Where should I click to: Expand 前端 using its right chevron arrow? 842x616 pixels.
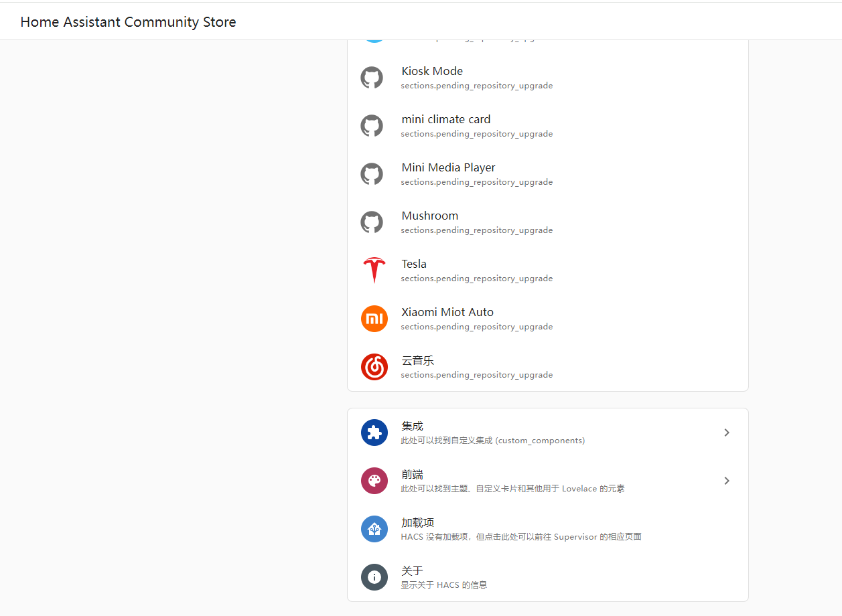pos(727,481)
